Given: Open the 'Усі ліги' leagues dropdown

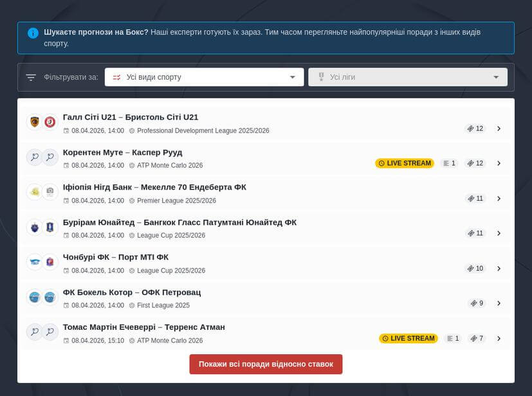Looking at the screenshot, I should (x=407, y=77).
